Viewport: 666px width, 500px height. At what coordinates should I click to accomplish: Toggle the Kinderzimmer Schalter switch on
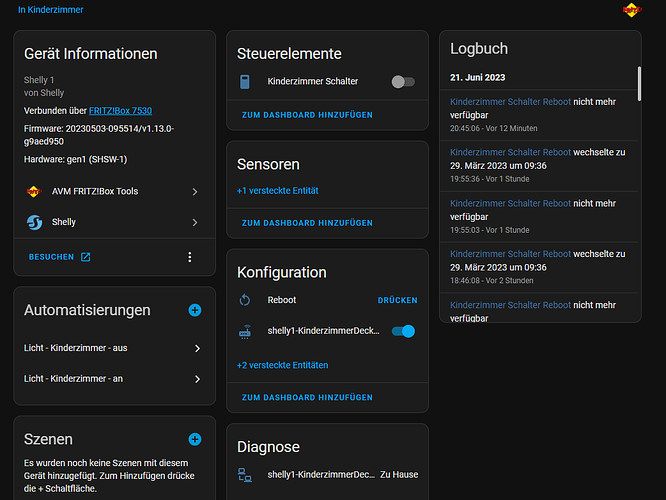click(x=403, y=82)
